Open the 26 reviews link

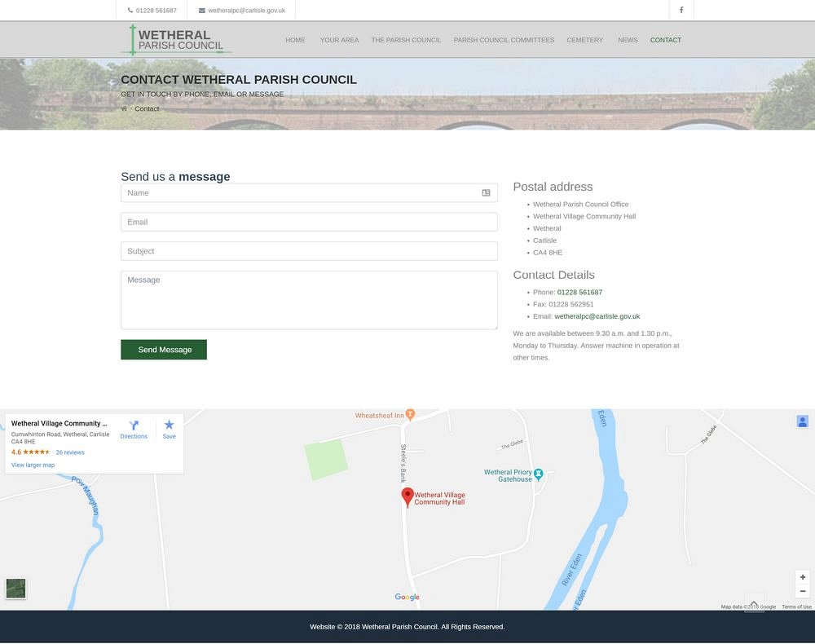pyautogui.click(x=70, y=452)
